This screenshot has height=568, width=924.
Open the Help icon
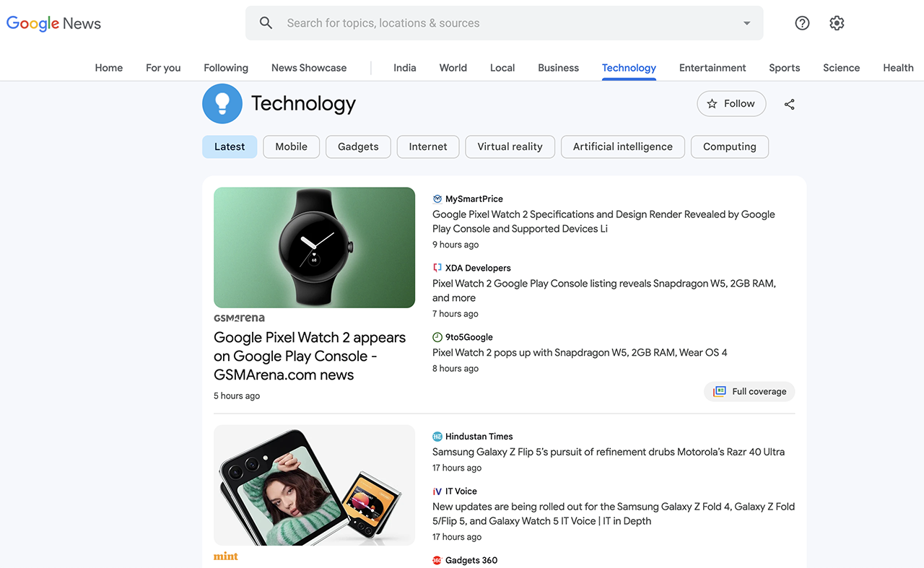point(802,23)
